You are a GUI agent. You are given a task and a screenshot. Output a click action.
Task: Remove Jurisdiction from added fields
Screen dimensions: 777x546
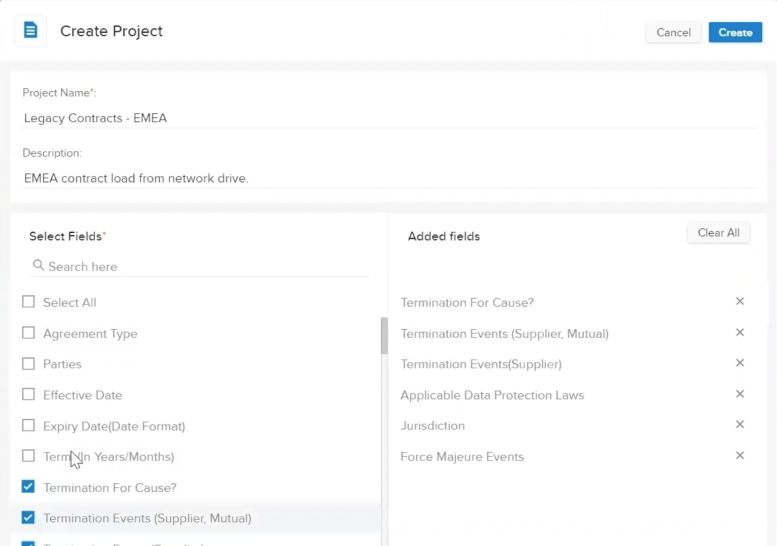(x=740, y=425)
